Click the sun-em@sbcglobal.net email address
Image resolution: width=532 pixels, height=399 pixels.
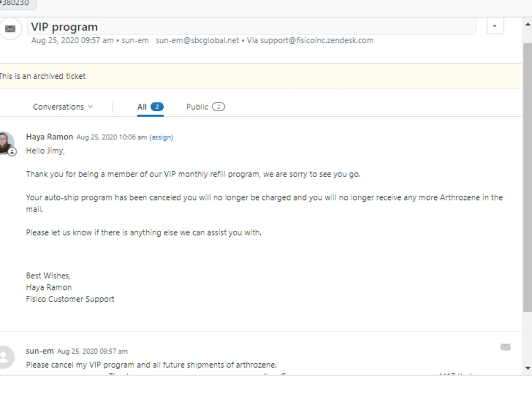(x=197, y=40)
